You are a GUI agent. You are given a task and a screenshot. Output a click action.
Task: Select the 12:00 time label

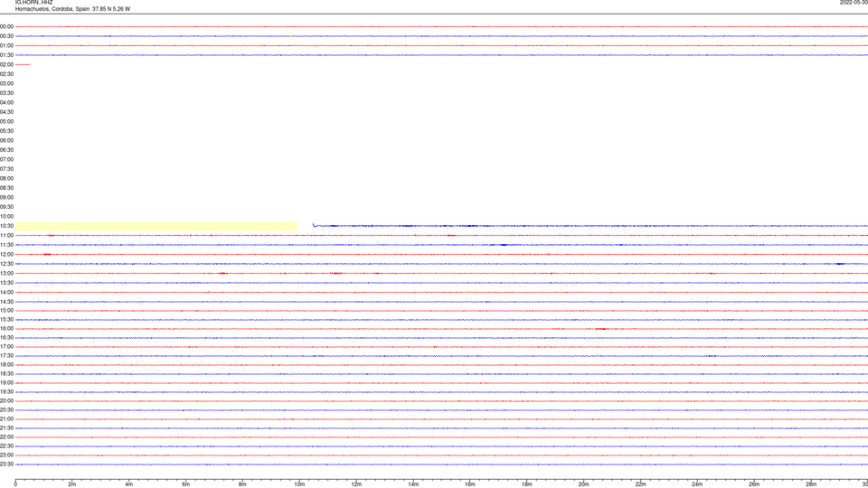point(6,255)
